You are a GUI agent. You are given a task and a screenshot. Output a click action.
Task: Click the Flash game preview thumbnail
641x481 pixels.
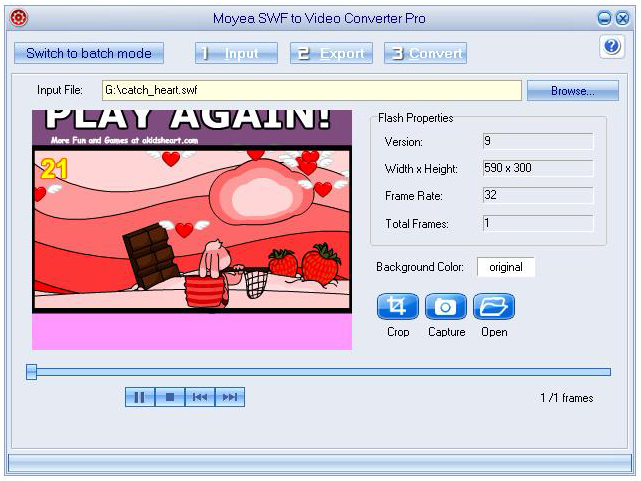192,230
